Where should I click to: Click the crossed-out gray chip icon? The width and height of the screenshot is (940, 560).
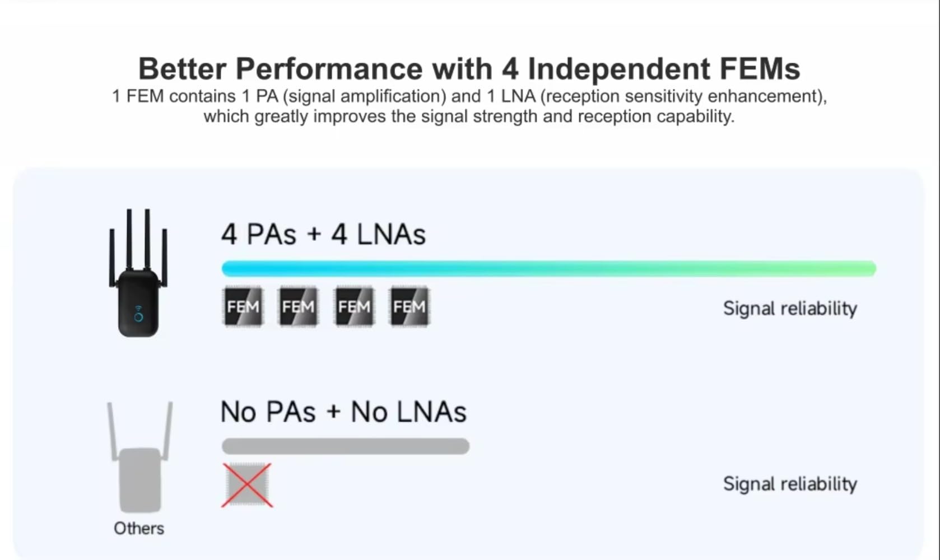247,485
